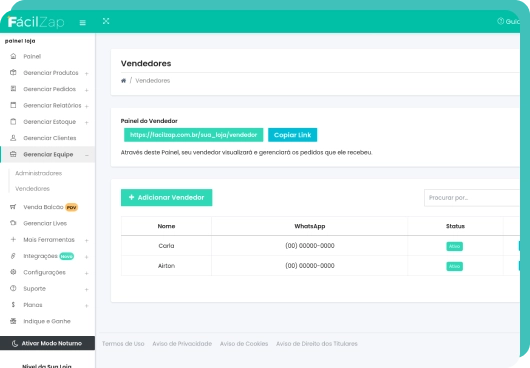The image size is (530, 368).
Task: Click the Vendedores breadcrumb link
Action: click(153, 80)
